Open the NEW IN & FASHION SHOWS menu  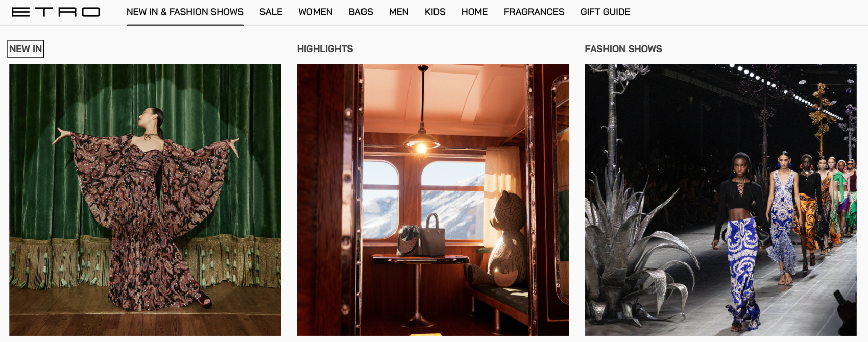[185, 12]
